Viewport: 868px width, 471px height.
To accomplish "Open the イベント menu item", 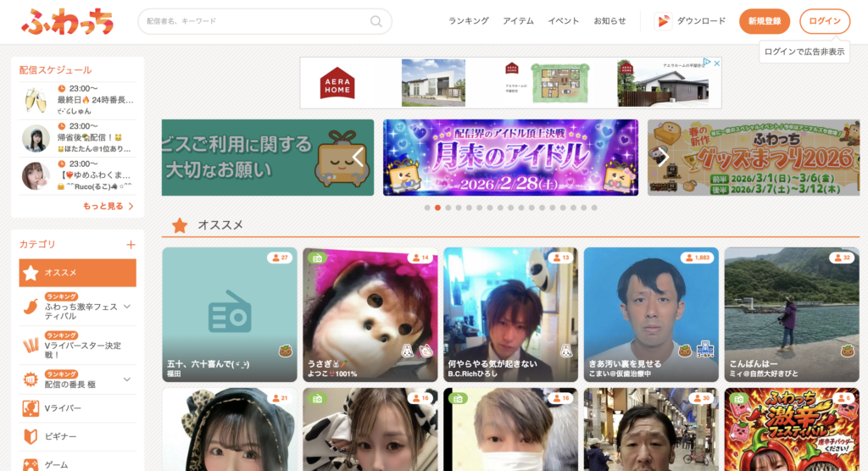I will point(564,21).
